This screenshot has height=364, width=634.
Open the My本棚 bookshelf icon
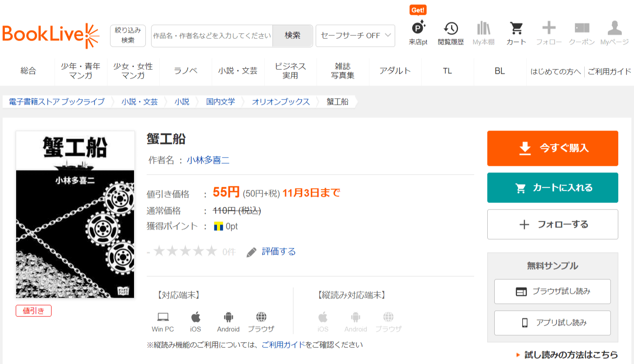483,29
